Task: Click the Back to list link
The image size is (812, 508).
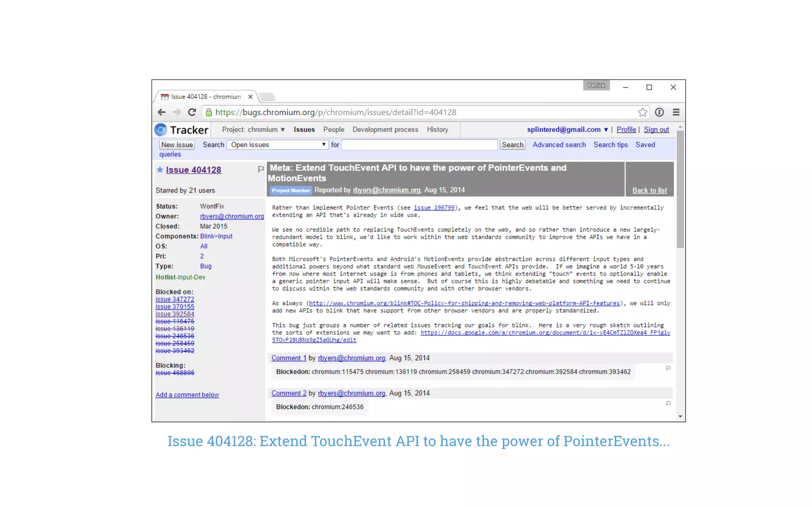Action: click(x=649, y=190)
